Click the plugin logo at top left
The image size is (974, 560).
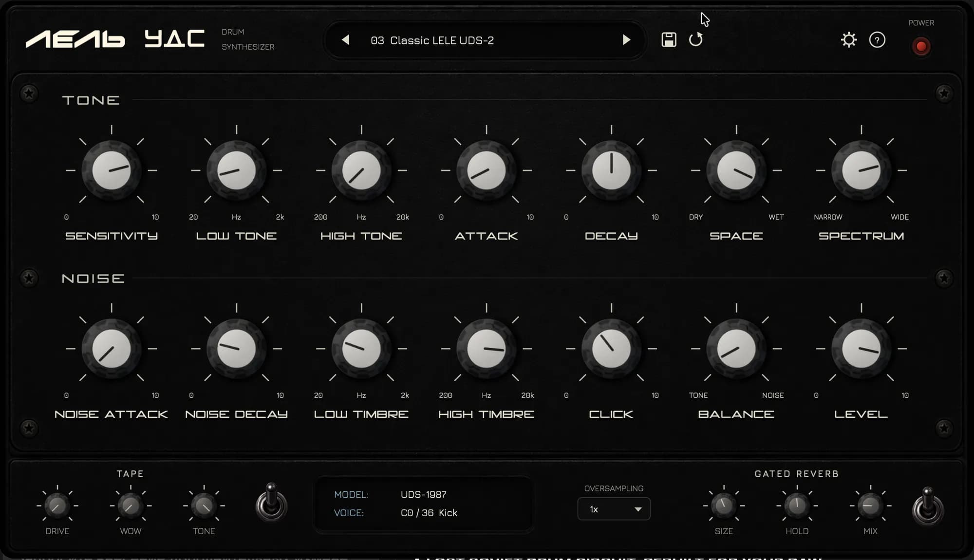115,39
